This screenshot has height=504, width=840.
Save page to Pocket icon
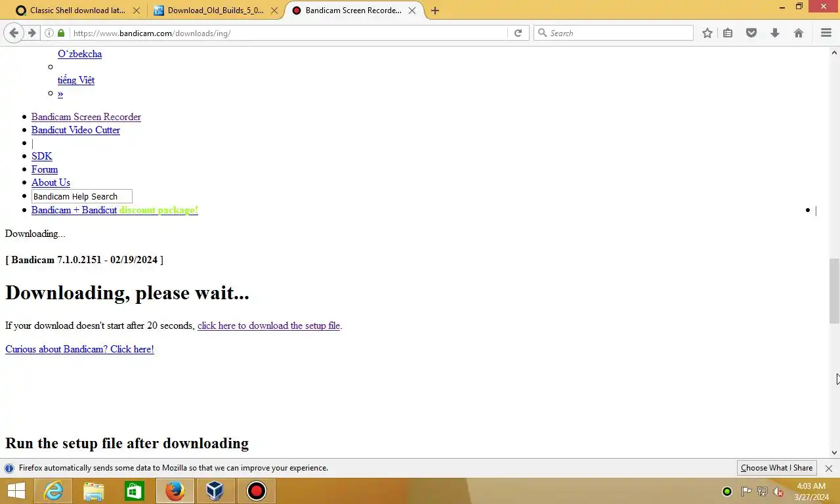tap(751, 33)
